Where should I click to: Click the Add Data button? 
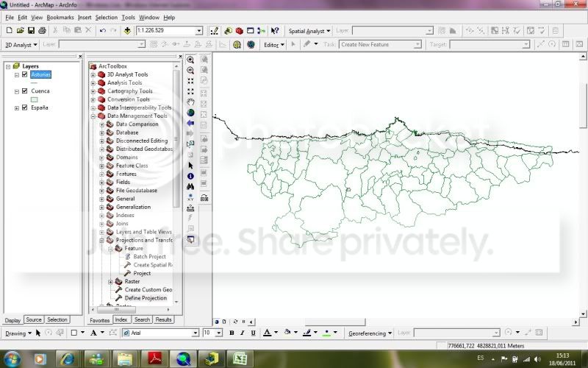[x=128, y=31]
